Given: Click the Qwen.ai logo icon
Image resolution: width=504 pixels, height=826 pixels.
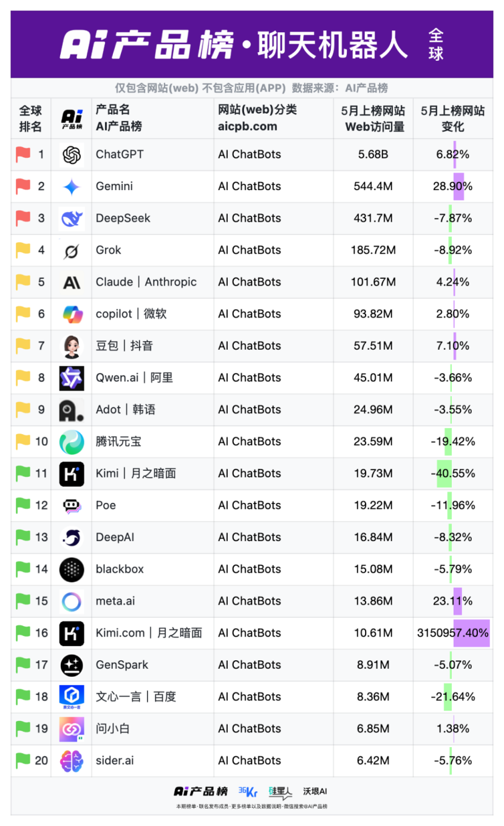Looking at the screenshot, I should (x=72, y=378).
